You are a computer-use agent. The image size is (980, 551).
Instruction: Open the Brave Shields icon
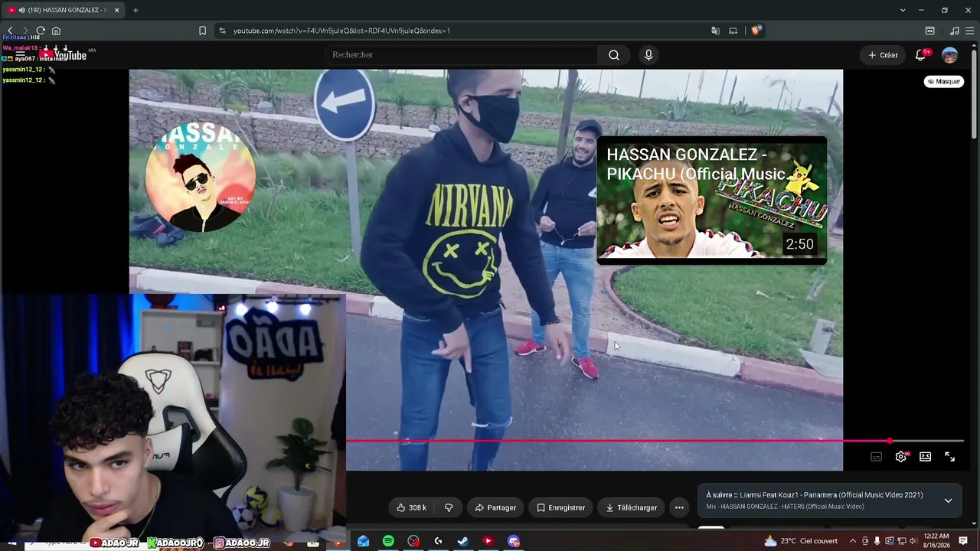click(756, 31)
